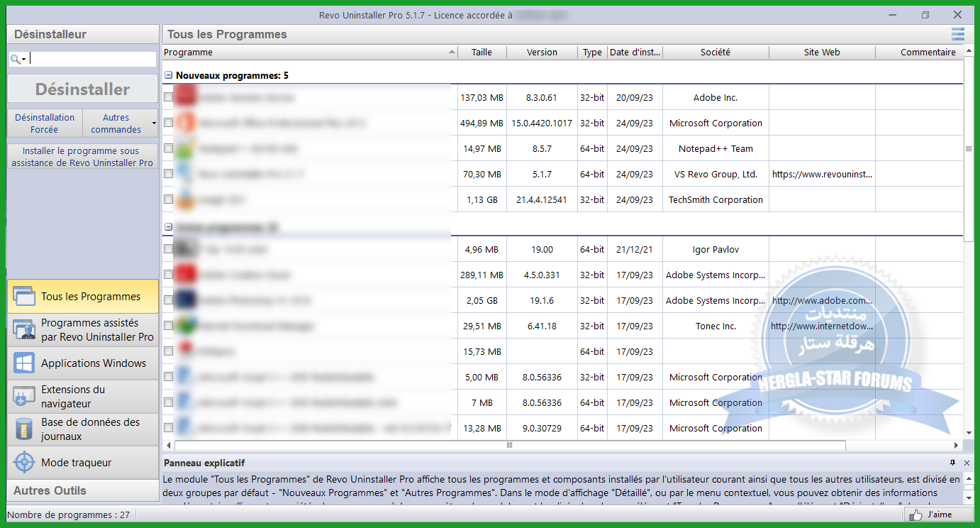Screen dimensions: 980x528
Task: Select the program icon in the 494,89 MB row
Action: 184,123
